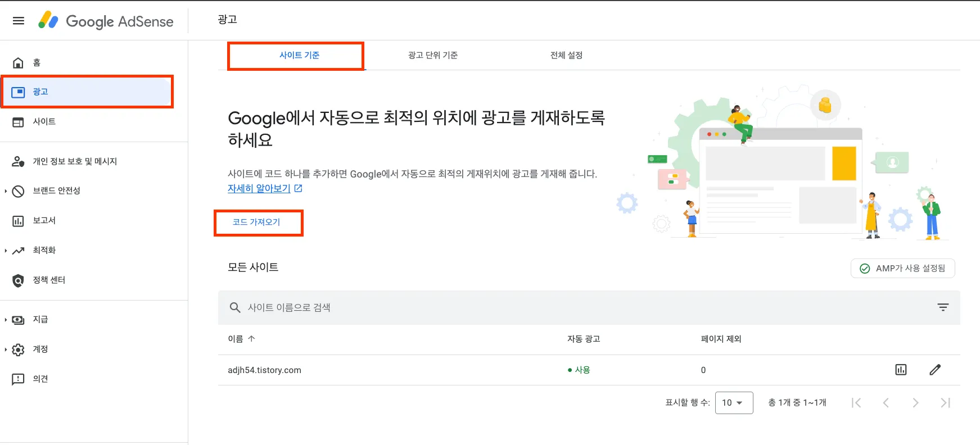Click the 보고서 chart icon in sidebar
This screenshot has width=980, height=445.
(19, 221)
